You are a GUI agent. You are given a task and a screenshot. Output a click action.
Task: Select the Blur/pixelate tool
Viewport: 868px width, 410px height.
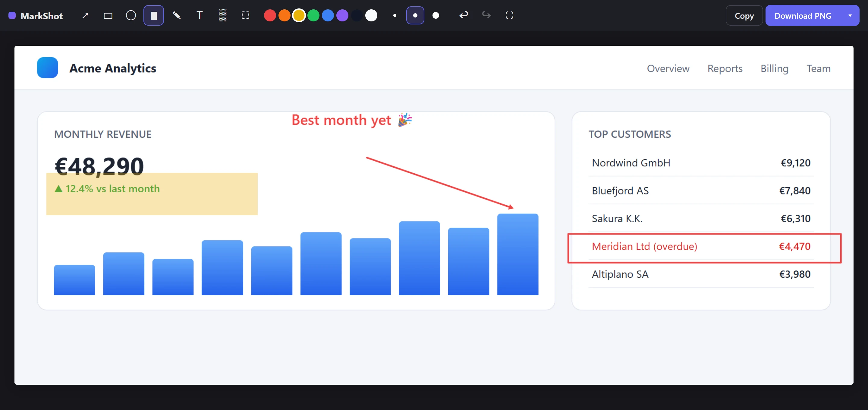pyautogui.click(x=222, y=15)
